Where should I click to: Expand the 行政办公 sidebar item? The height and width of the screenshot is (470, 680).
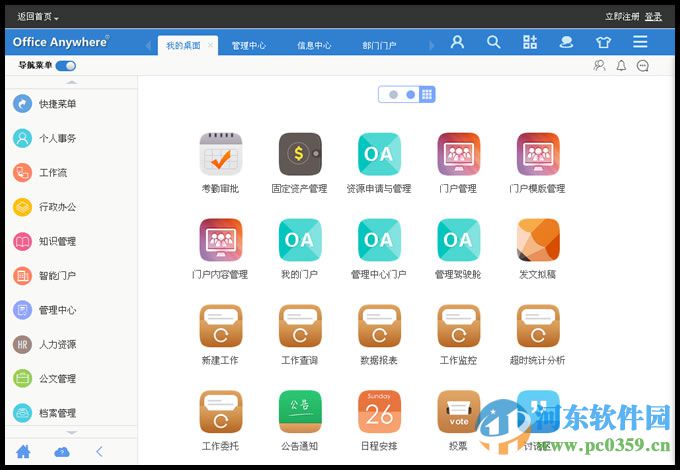[72, 207]
